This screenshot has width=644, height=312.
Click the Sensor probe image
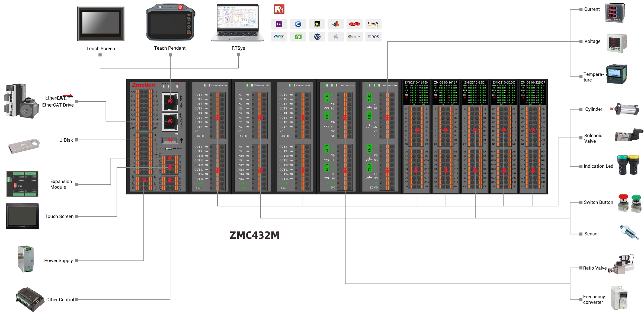coord(629,232)
